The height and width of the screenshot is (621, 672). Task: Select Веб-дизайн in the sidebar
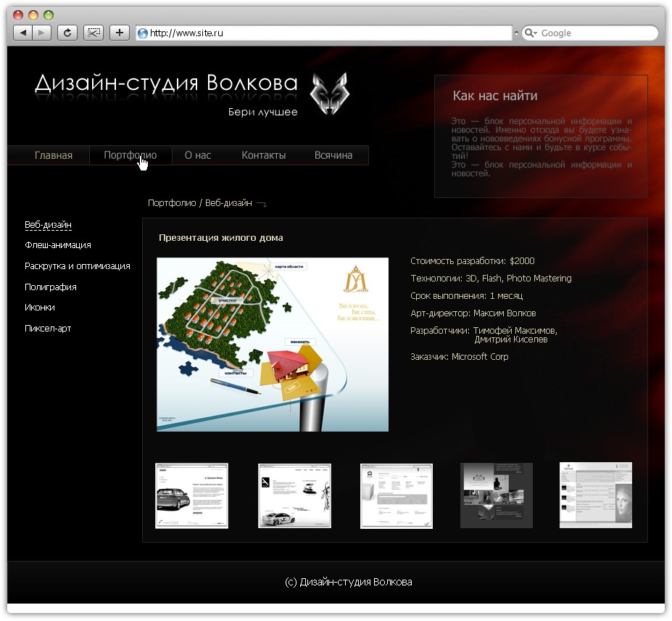(48, 225)
